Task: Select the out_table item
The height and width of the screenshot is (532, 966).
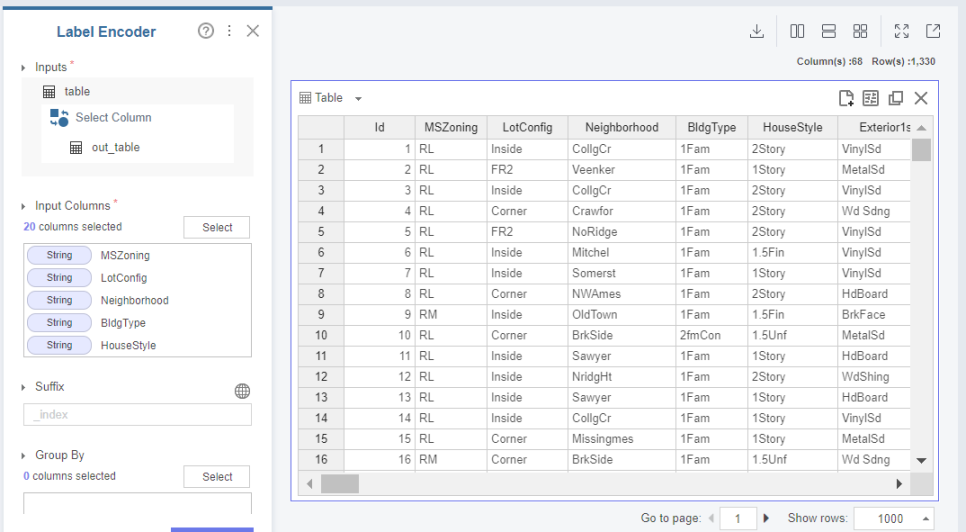Action: (x=116, y=148)
